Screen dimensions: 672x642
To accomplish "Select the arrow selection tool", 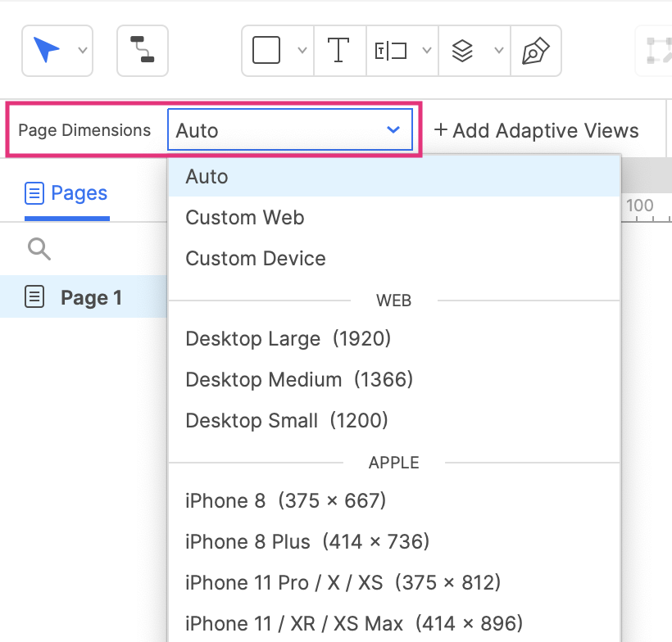I will (47, 51).
